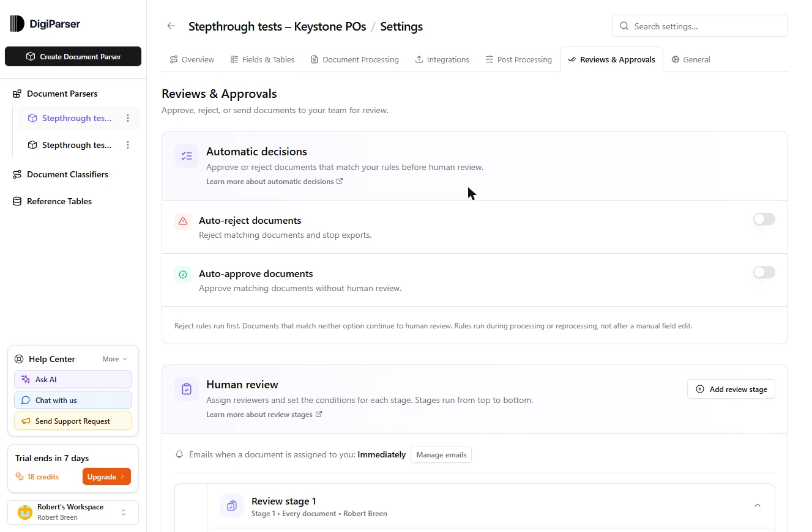The image size is (812, 532).
Task: Click the Manage emails button
Action: (441, 454)
